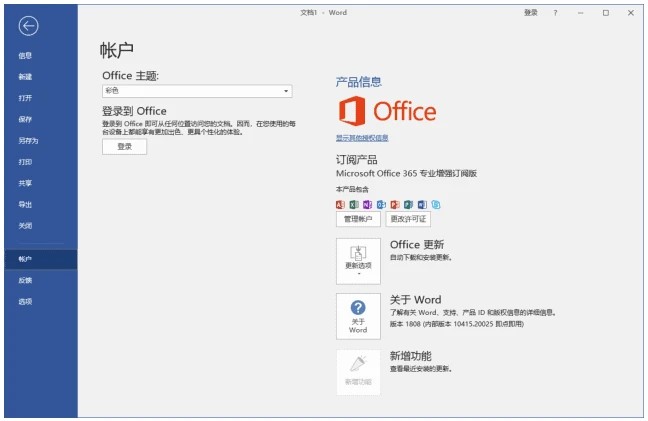Click the PowerPoint product icon
648x421 pixels.
point(395,205)
